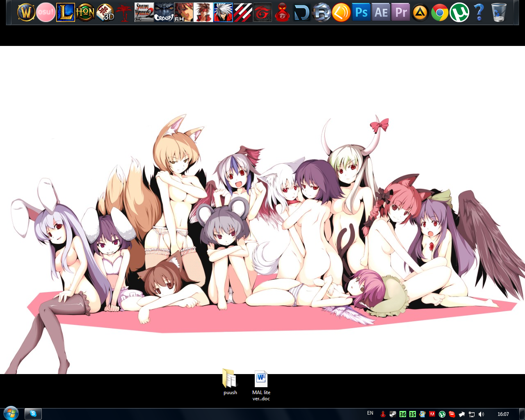Viewport: 525px width, 420px height.
Task: Open Steam from the system tray
Action: tap(393, 413)
